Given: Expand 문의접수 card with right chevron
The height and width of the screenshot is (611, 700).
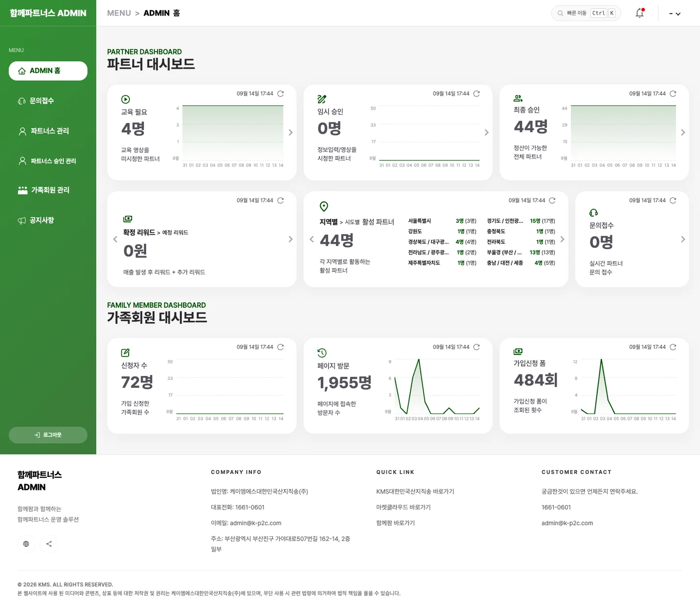Looking at the screenshot, I should [683, 239].
